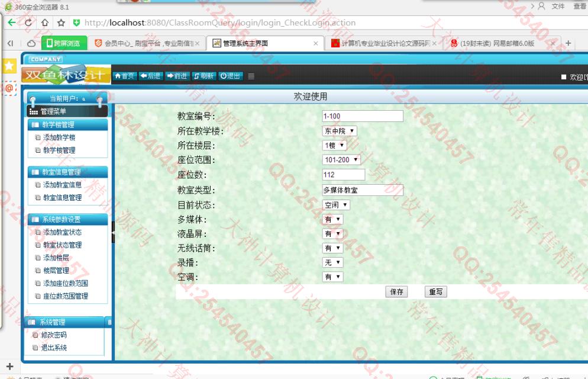Collapse the 教学楼管理 section
The image size is (588, 379).
[x=67, y=124]
